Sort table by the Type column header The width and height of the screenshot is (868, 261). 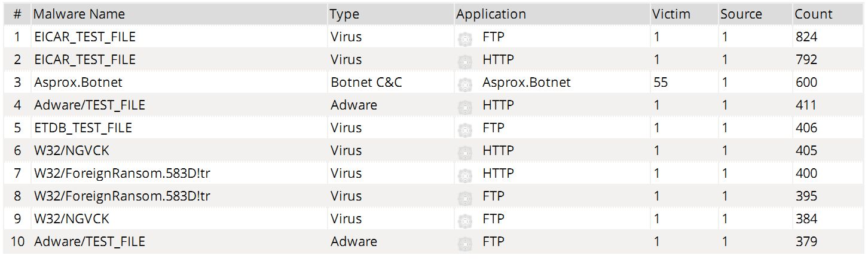(344, 14)
